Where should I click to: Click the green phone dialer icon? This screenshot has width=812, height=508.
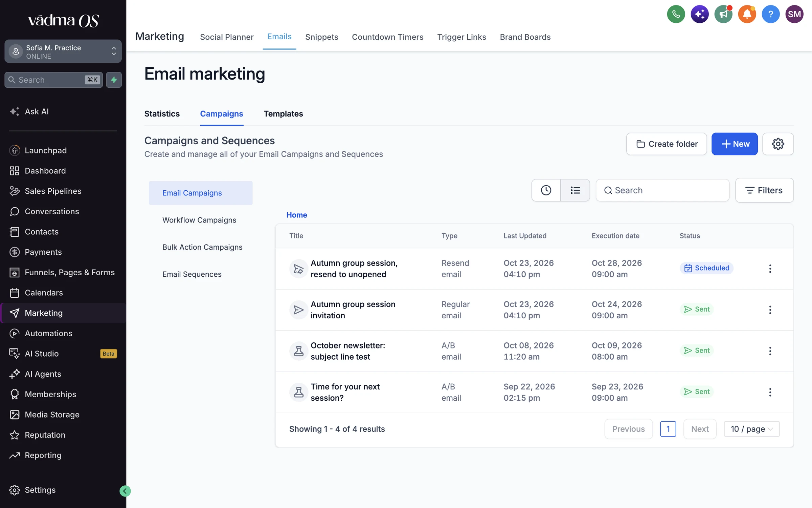point(676,14)
